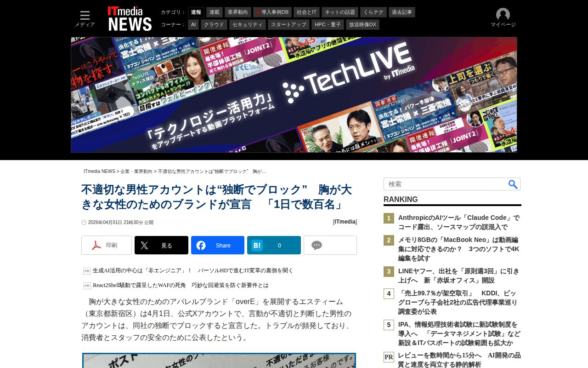Open the 連載 category
588x368 pixels.
215,12
